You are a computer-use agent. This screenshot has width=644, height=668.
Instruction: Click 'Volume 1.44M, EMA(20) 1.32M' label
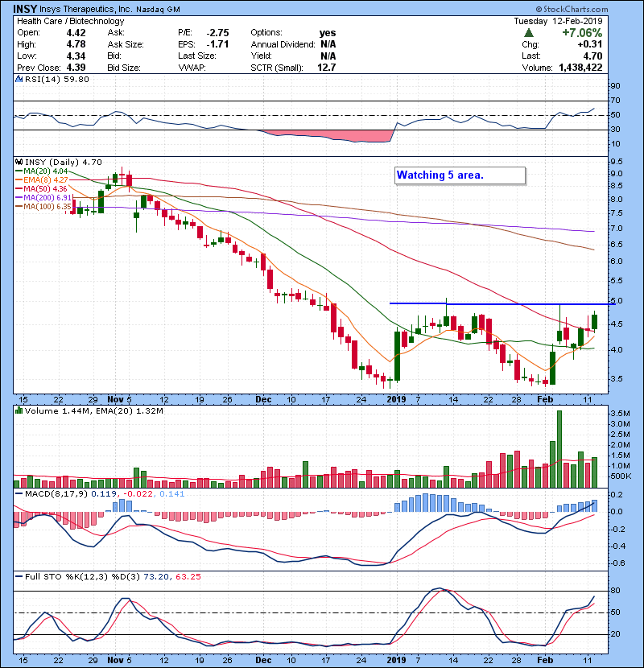pyautogui.click(x=93, y=410)
